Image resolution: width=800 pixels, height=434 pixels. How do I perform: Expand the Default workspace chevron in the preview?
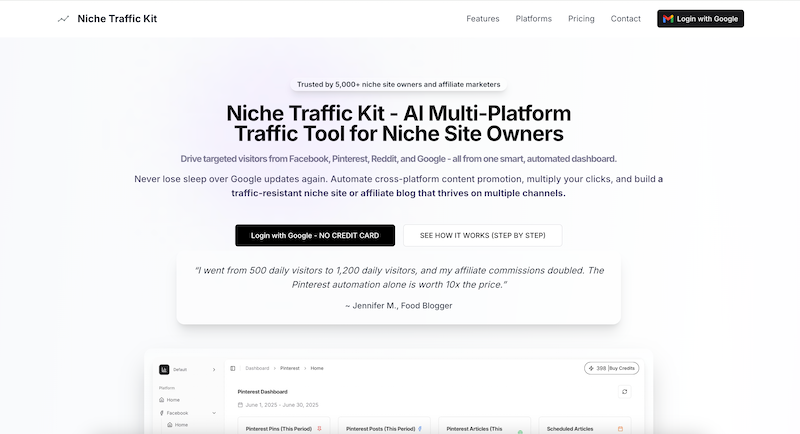(x=214, y=369)
